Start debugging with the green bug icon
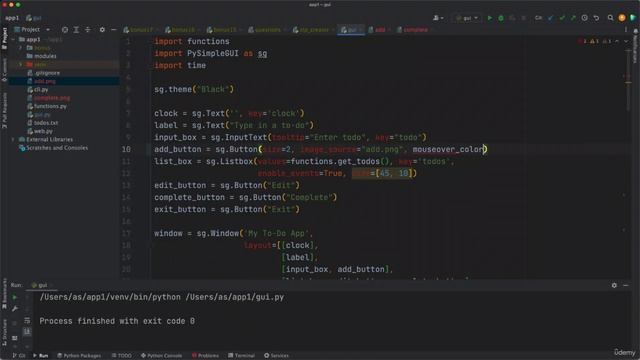The image size is (640, 360). coord(501,18)
